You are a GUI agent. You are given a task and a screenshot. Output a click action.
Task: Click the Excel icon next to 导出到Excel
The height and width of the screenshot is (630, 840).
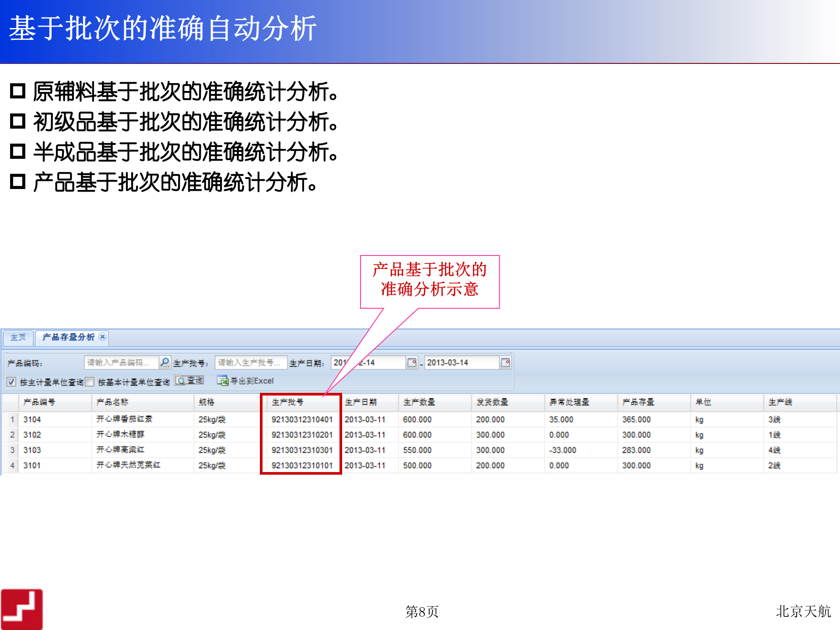pos(223,380)
